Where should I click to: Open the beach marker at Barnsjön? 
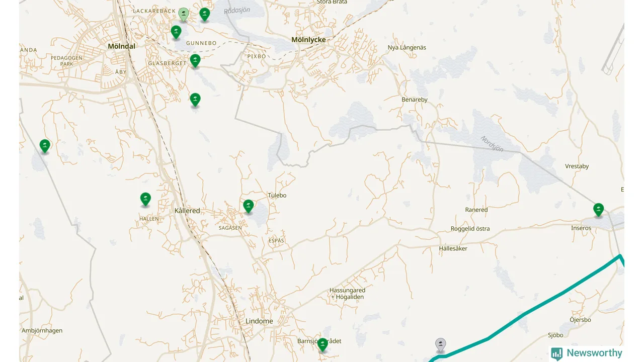click(x=323, y=344)
